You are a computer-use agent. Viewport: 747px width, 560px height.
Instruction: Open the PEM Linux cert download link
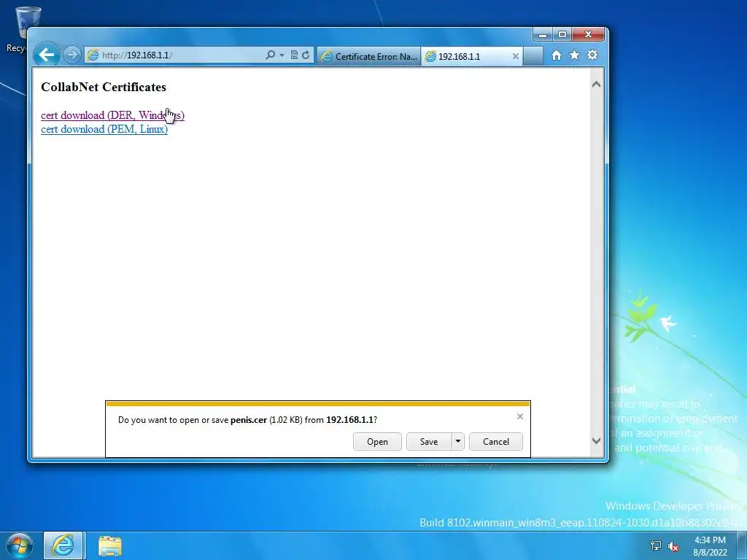point(104,129)
